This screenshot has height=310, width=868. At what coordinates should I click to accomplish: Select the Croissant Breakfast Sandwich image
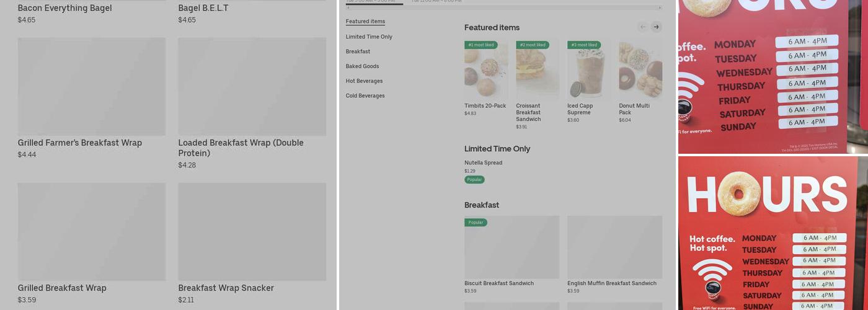click(x=538, y=70)
